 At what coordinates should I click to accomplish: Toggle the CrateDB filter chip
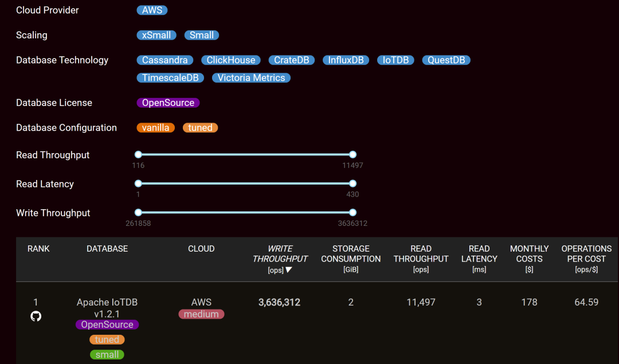click(291, 60)
